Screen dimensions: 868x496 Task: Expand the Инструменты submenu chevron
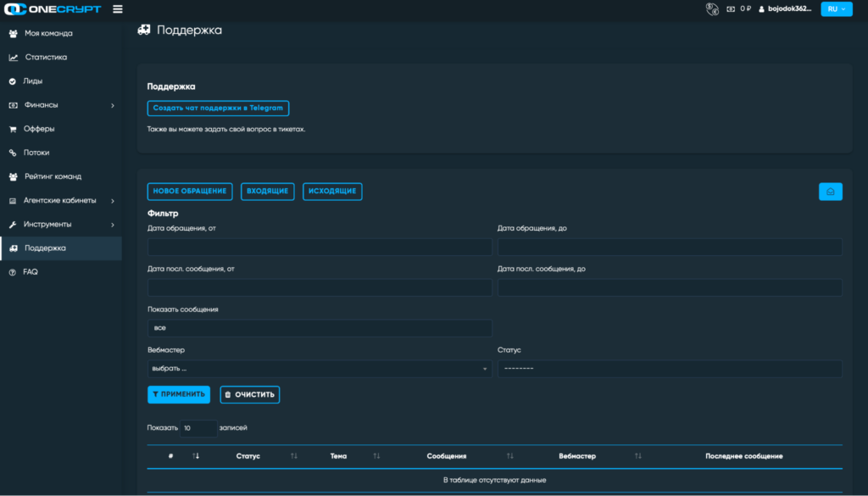click(113, 225)
